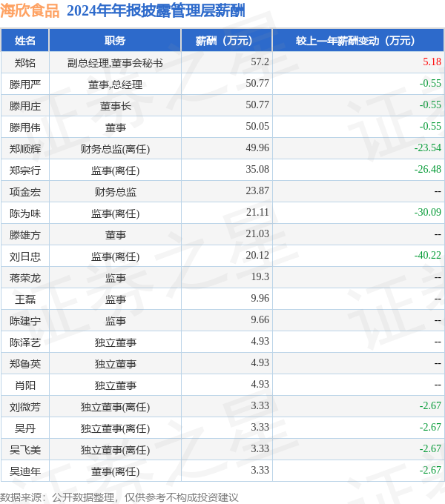This screenshot has width=445, height=504.
Task: Select the name 吴丹
Action: 25,429
